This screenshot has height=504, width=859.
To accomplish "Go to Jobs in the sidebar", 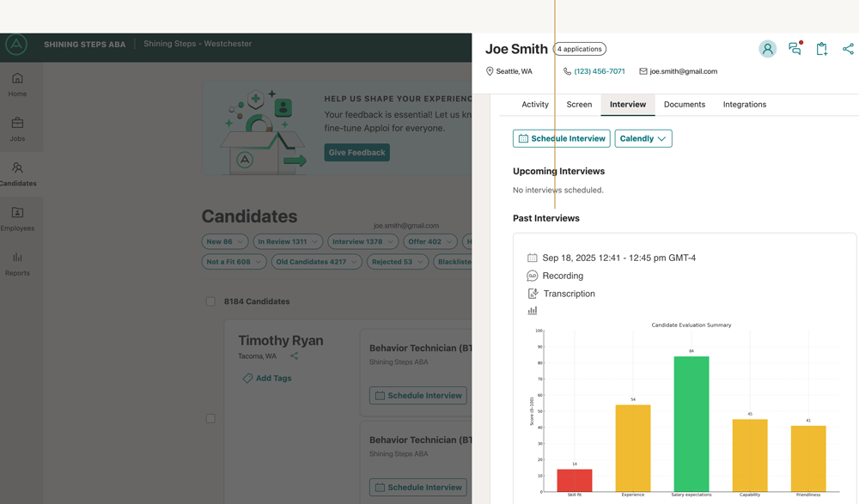I will (17, 129).
